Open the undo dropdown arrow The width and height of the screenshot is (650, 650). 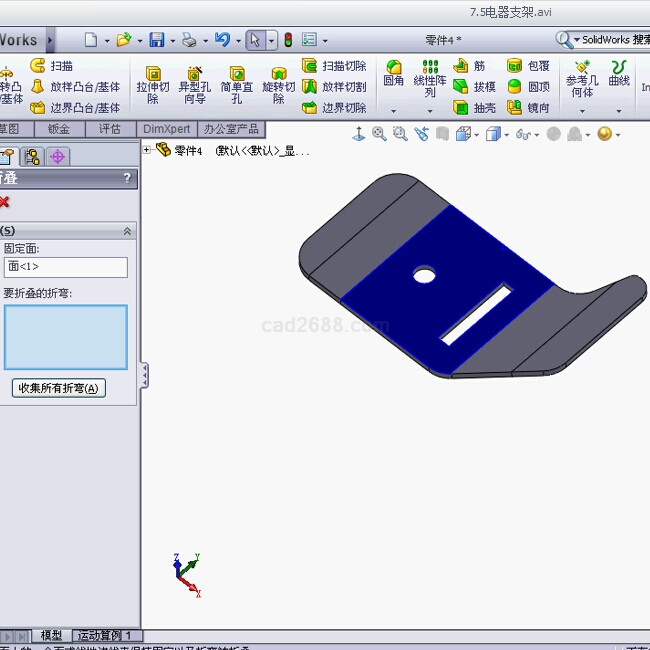click(237, 41)
